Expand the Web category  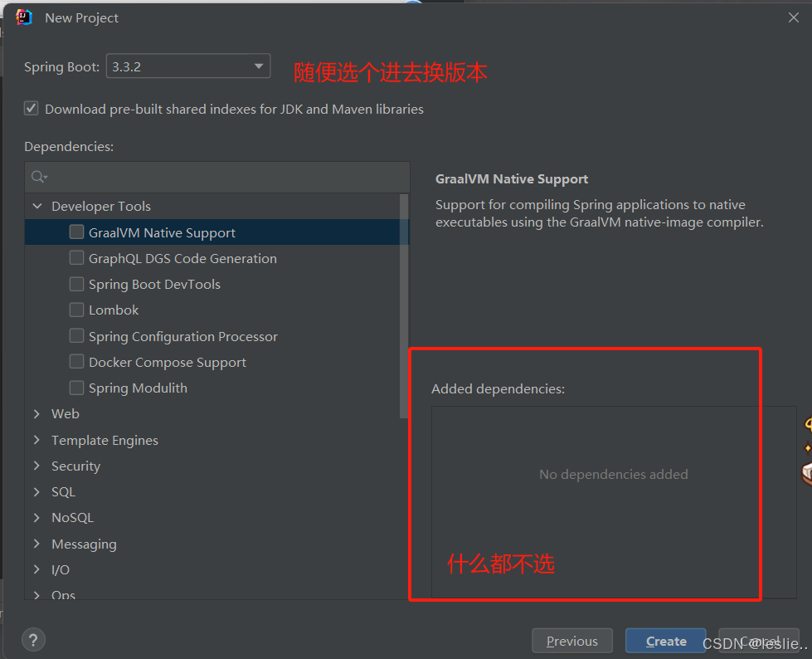pos(36,413)
